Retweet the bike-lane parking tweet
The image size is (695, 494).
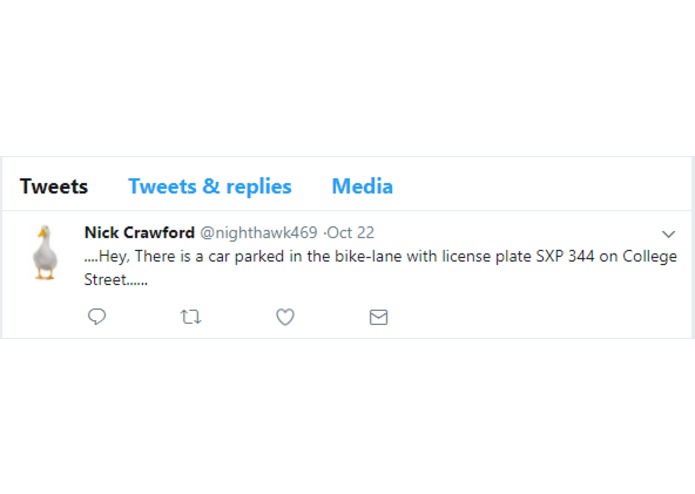click(191, 317)
